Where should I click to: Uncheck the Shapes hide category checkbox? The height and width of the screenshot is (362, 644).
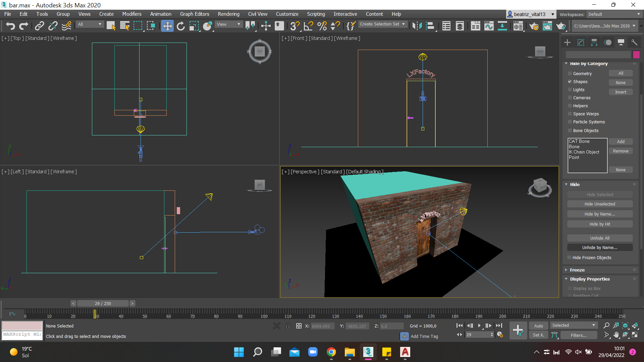coord(570,81)
